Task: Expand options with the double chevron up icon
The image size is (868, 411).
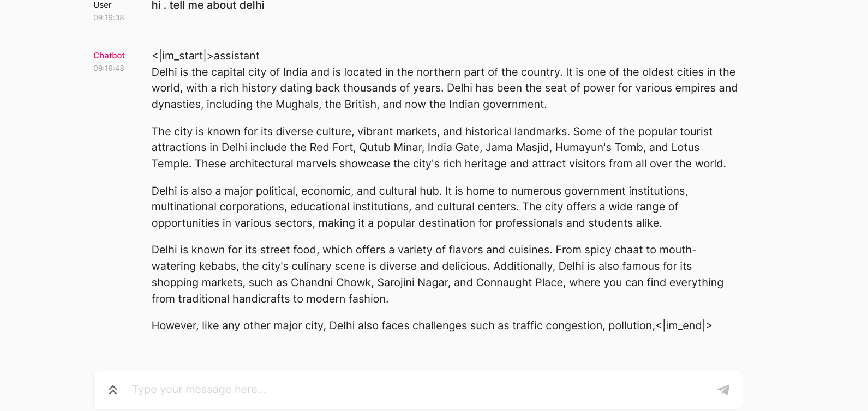Action: coord(113,390)
